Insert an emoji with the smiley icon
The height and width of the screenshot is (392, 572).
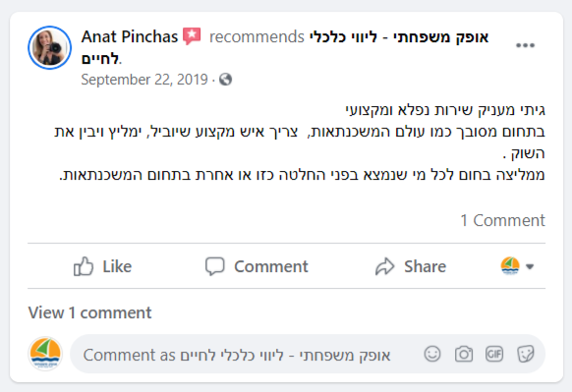pyautogui.click(x=432, y=354)
